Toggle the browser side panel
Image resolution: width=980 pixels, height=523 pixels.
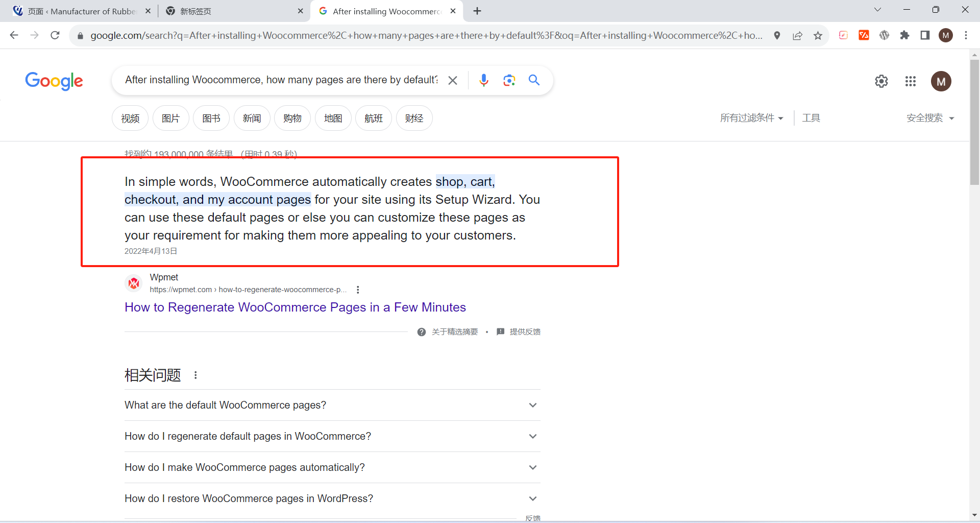pyautogui.click(x=925, y=35)
